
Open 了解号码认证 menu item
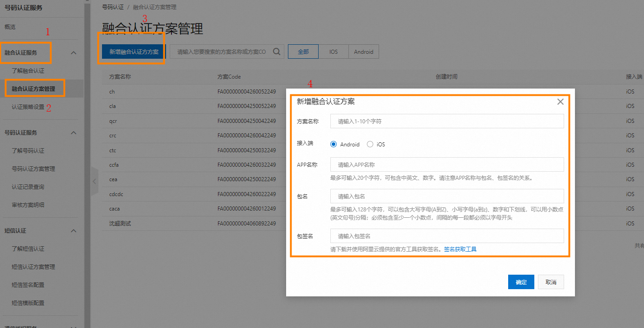pyautogui.click(x=28, y=151)
